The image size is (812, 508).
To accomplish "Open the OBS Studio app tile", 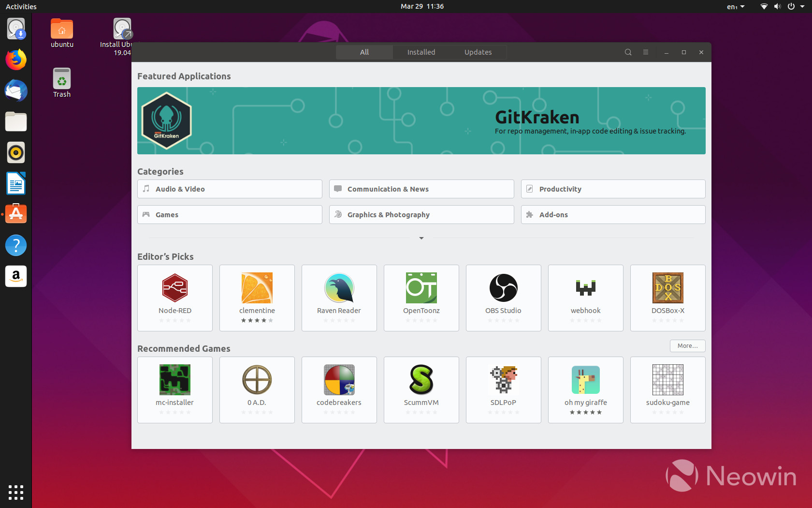I will pyautogui.click(x=503, y=298).
